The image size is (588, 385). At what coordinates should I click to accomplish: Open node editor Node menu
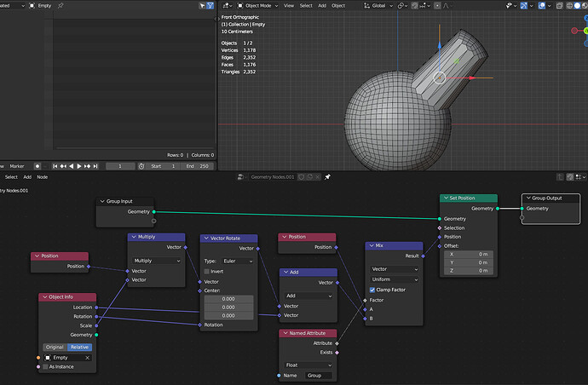pos(43,177)
